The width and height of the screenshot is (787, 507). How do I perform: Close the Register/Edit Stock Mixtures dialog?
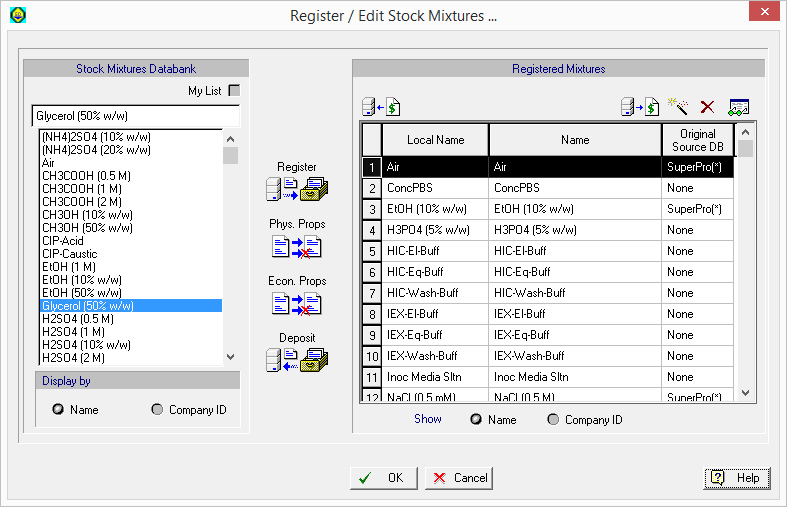[x=764, y=12]
